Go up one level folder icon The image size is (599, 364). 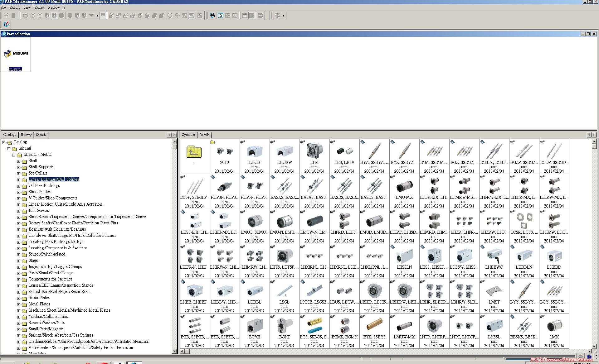pyautogui.click(x=194, y=152)
